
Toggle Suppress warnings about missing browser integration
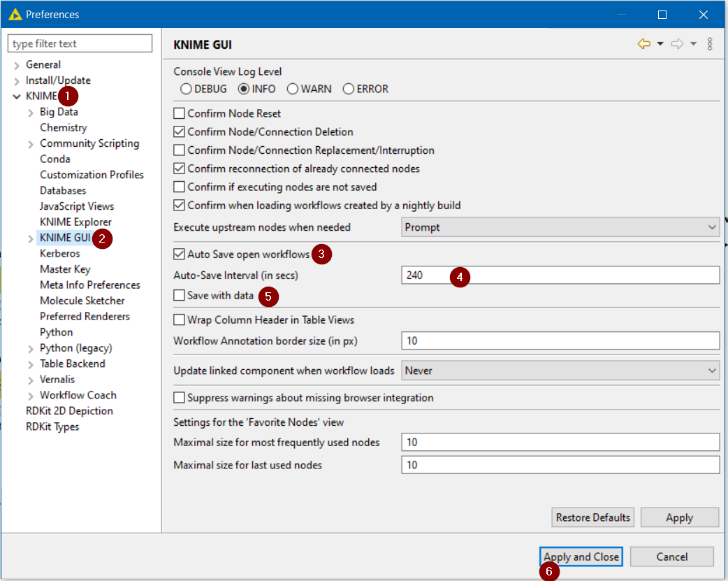(x=180, y=398)
